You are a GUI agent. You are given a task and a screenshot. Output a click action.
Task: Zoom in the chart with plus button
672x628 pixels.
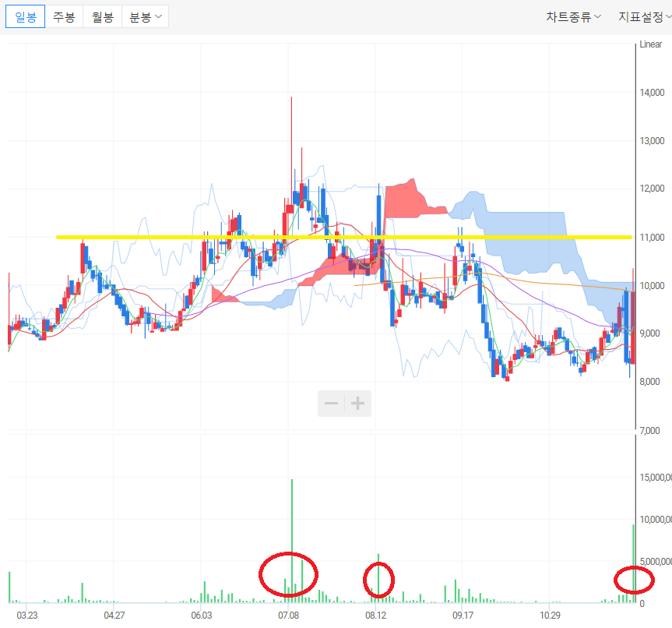pos(358,404)
